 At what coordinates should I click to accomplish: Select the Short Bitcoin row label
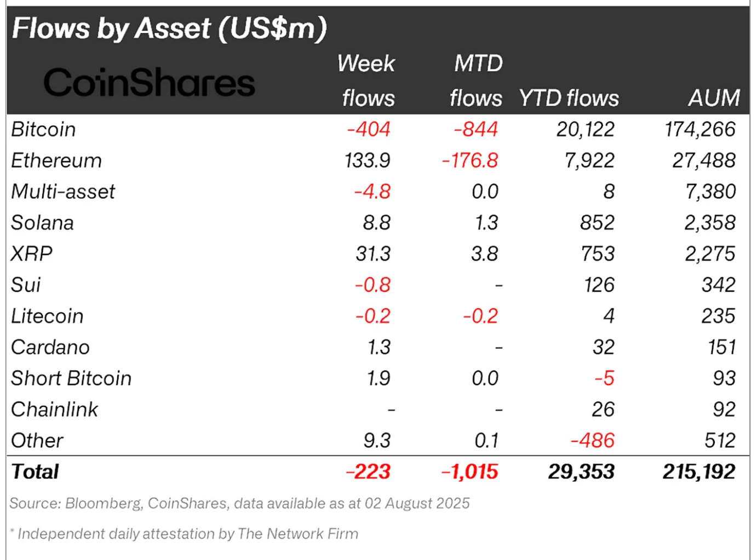[x=71, y=379]
